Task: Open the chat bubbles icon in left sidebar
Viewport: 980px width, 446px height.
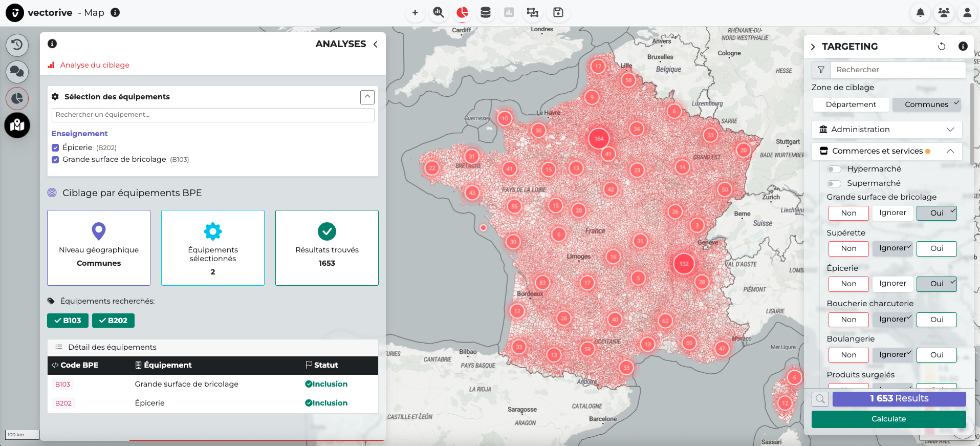Action: [17, 72]
